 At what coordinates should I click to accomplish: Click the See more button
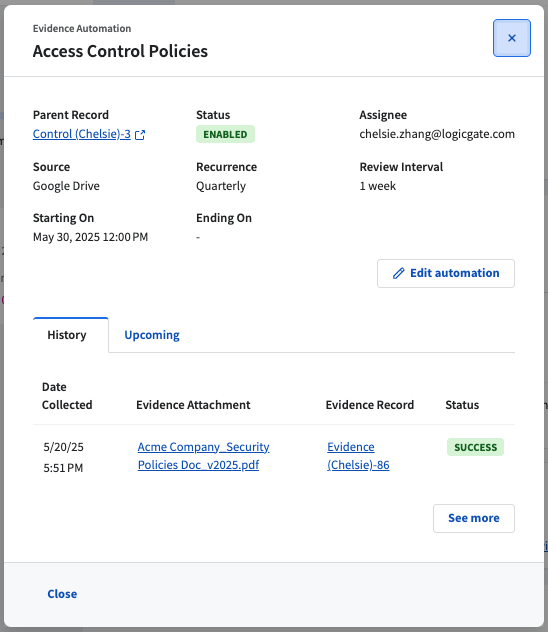point(474,518)
